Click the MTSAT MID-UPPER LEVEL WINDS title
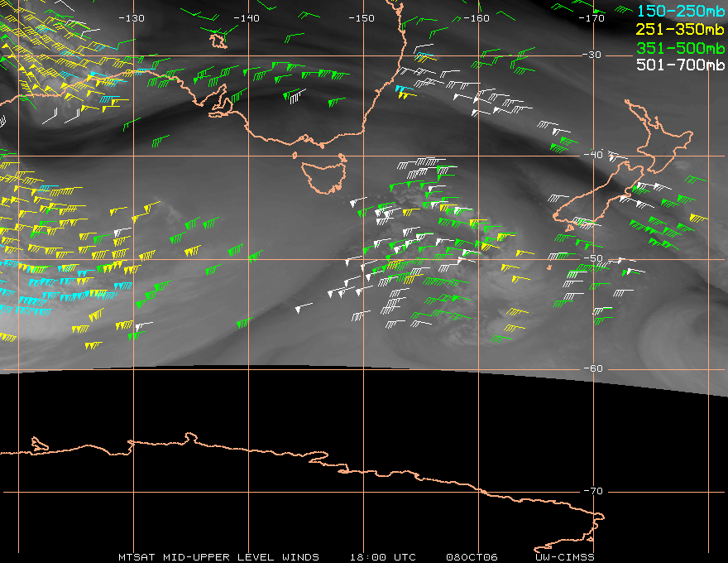The height and width of the screenshot is (563, 728). coord(218,557)
